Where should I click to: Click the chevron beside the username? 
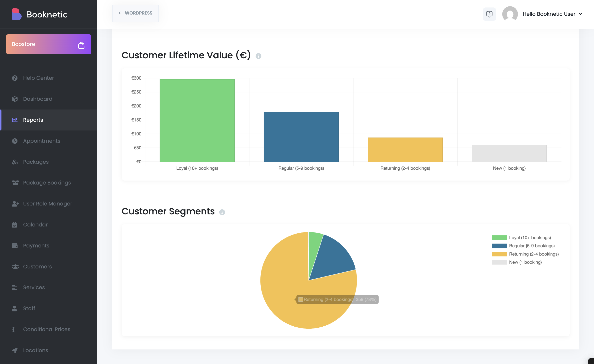pyautogui.click(x=580, y=14)
